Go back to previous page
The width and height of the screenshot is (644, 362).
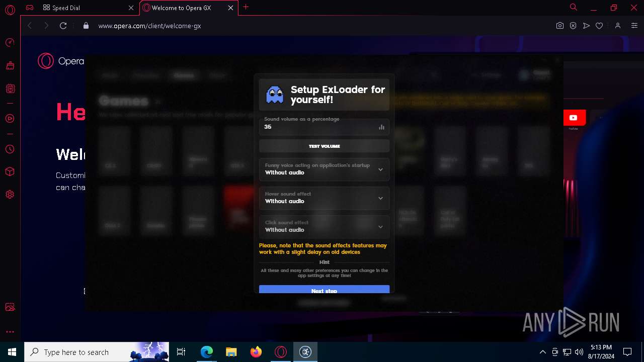30,26
